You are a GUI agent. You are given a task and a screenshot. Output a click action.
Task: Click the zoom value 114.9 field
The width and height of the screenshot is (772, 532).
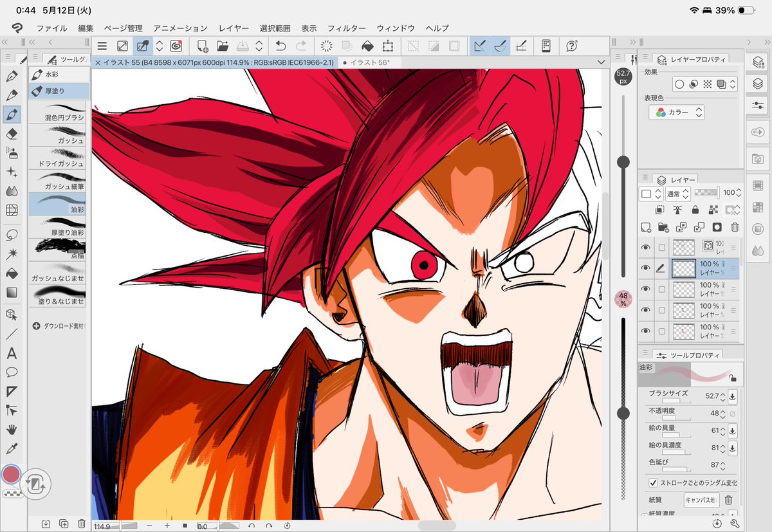[102, 526]
